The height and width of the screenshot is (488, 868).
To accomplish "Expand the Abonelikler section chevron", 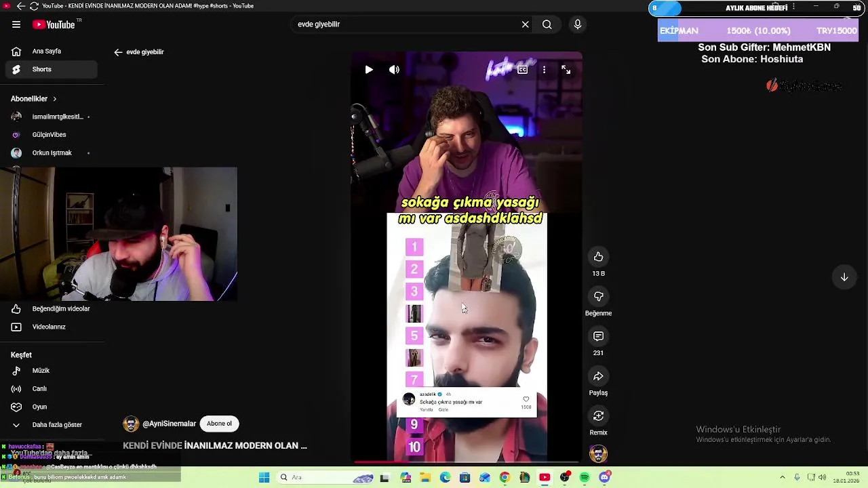I will tap(54, 99).
